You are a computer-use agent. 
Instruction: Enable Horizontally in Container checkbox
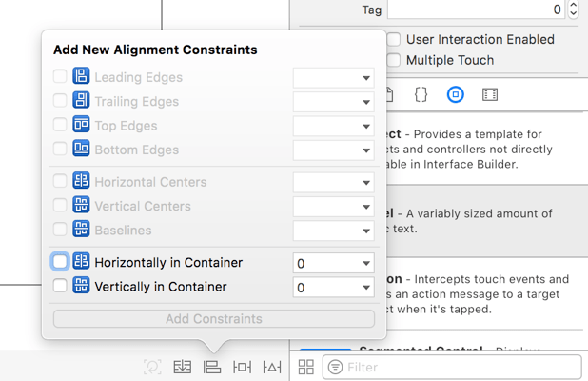pyautogui.click(x=60, y=262)
